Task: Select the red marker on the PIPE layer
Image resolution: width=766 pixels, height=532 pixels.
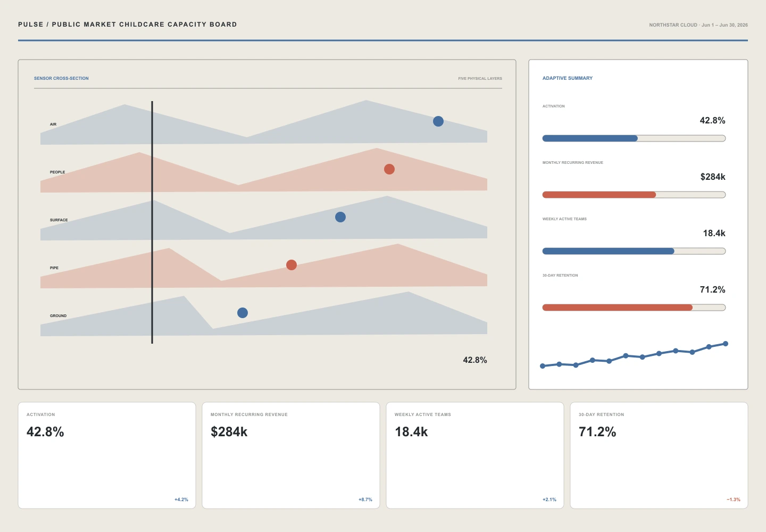Action: (292, 265)
